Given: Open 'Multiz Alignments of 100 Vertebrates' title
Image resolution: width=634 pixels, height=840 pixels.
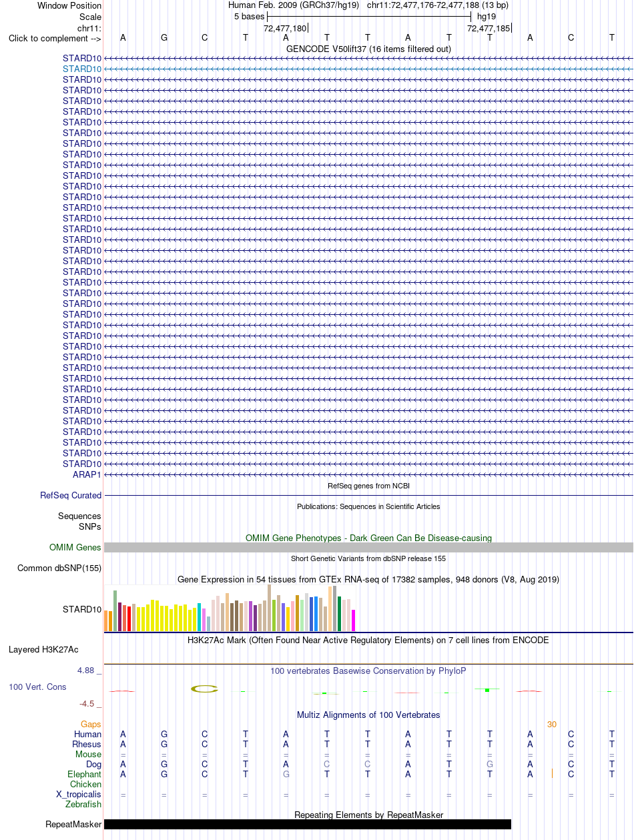Looking at the screenshot, I should pyautogui.click(x=368, y=715).
